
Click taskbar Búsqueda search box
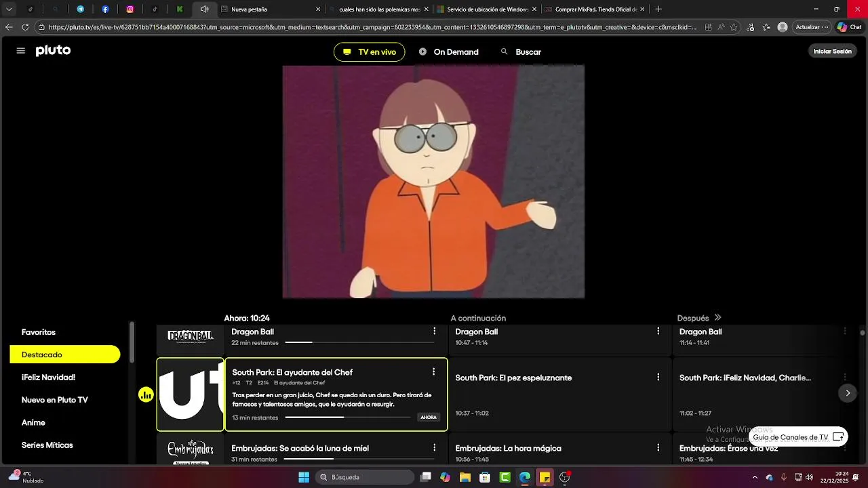tap(366, 477)
